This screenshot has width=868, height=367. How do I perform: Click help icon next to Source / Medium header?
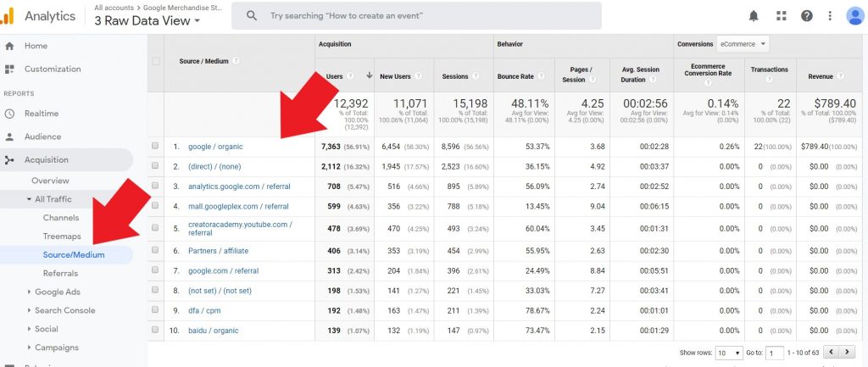(x=236, y=61)
